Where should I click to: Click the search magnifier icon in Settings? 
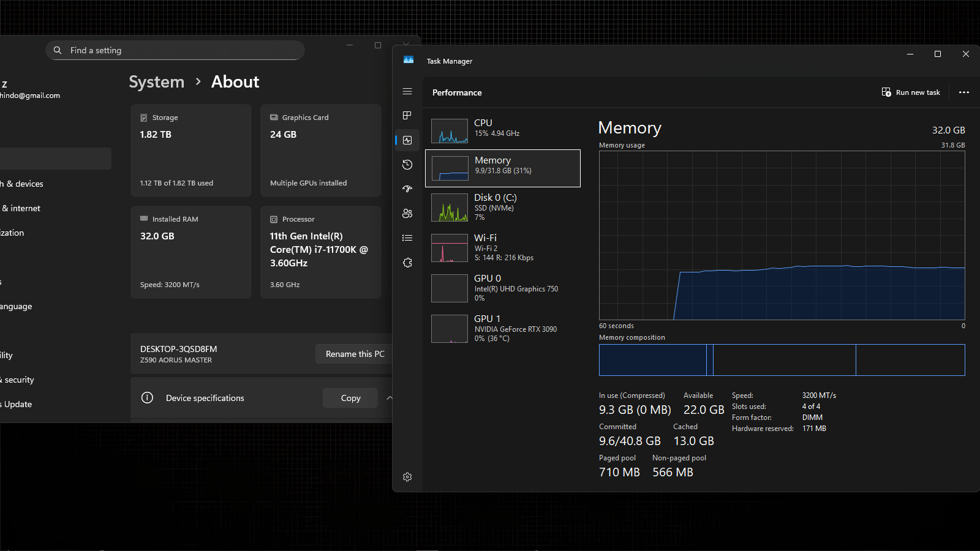[x=58, y=50]
